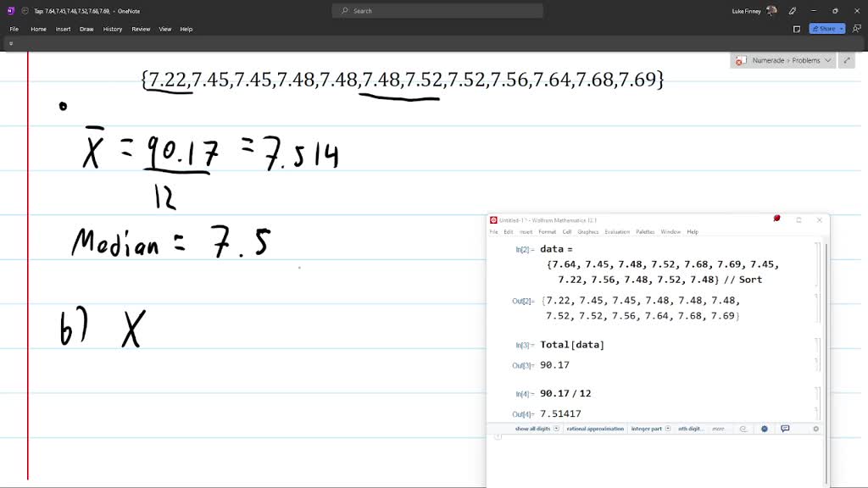Open the Palettes menu in Mathematica
The width and height of the screenshot is (868, 488).
point(645,231)
